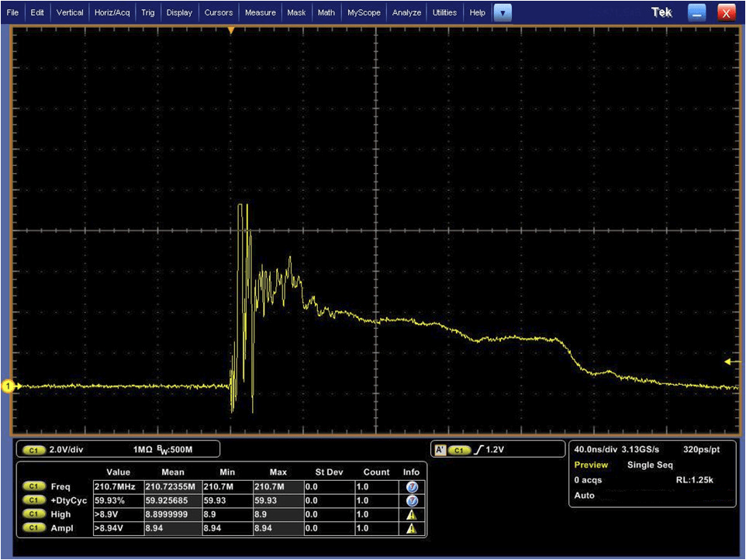Open the Vertical menu
The width and height of the screenshot is (746, 560).
[x=70, y=12]
